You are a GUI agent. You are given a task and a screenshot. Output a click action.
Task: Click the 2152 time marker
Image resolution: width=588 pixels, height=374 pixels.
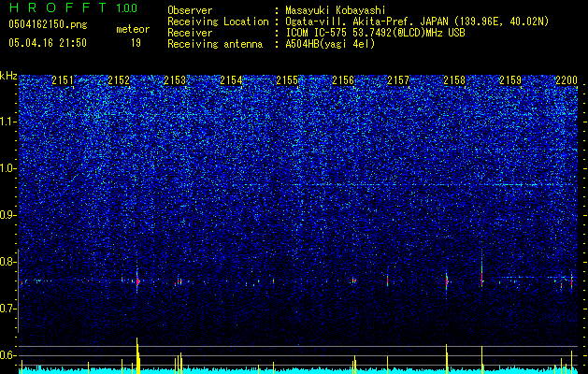(119, 79)
